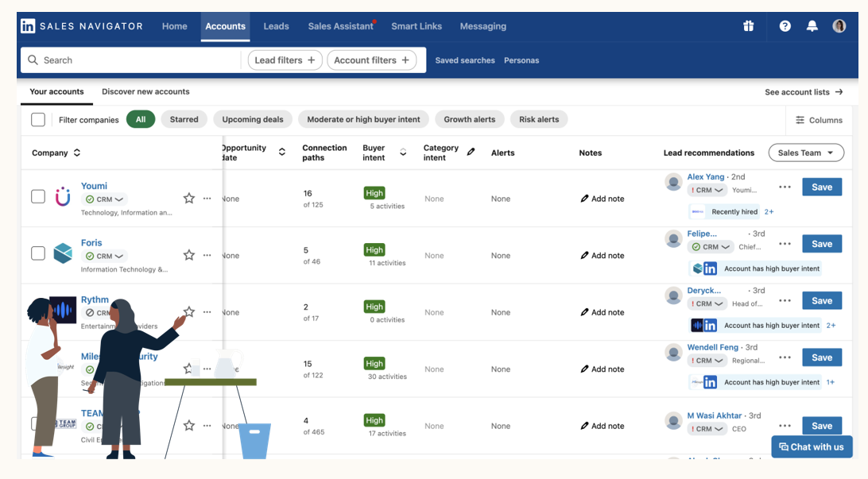Viewport: 868px width, 479px height.
Task: Click the Youmi company logo
Action: (x=63, y=197)
